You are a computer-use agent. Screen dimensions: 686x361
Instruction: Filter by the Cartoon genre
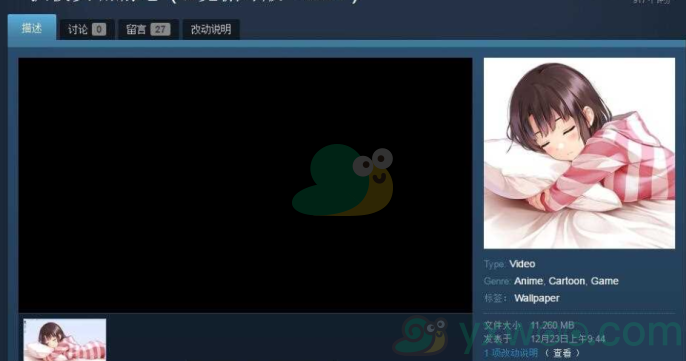(x=567, y=281)
